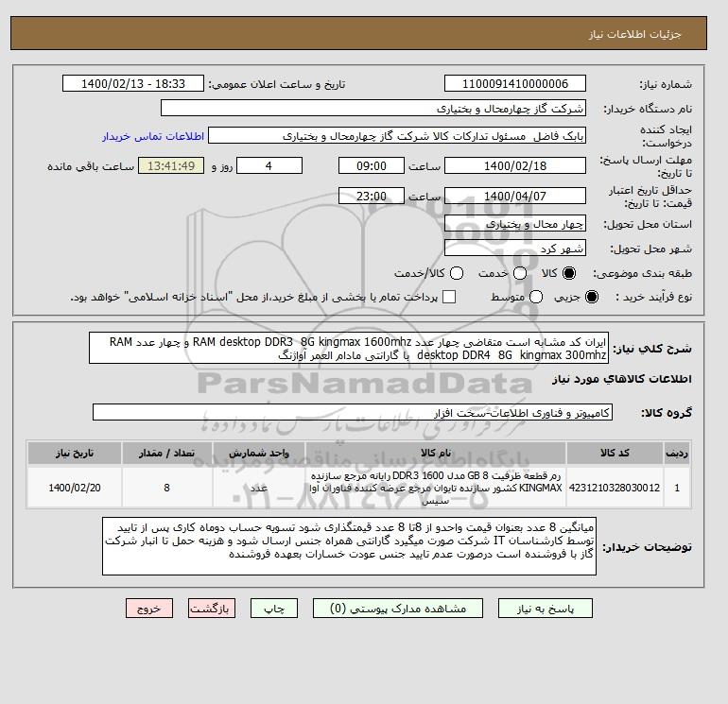Click the product code cell 4231210328030012
728x704 pixels.
click(615, 488)
